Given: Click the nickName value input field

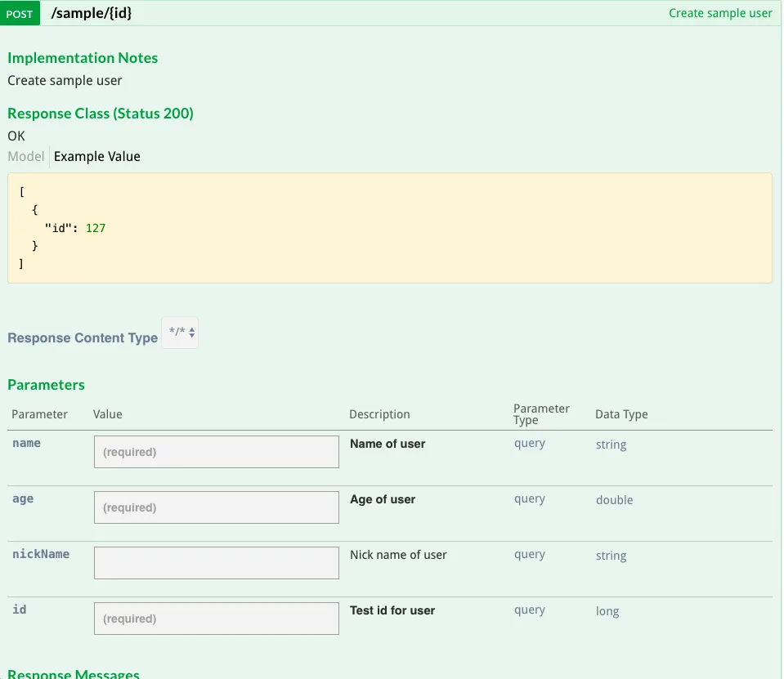Looking at the screenshot, I should (x=217, y=563).
